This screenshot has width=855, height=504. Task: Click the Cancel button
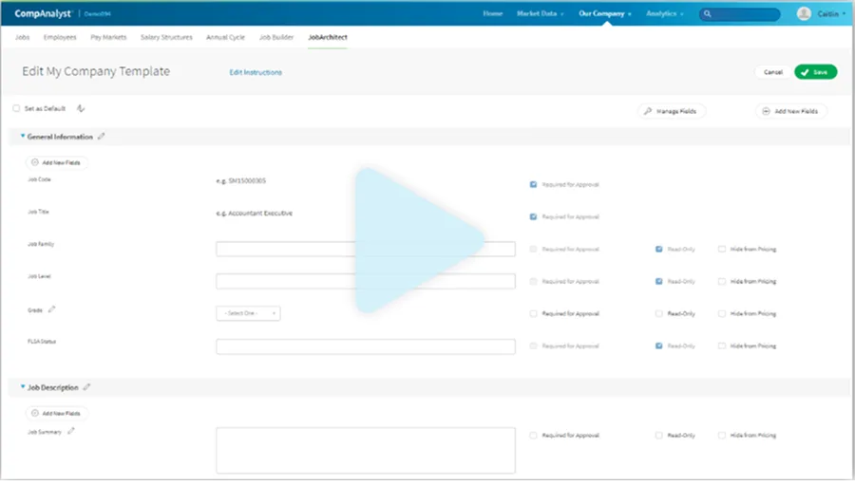(x=772, y=72)
